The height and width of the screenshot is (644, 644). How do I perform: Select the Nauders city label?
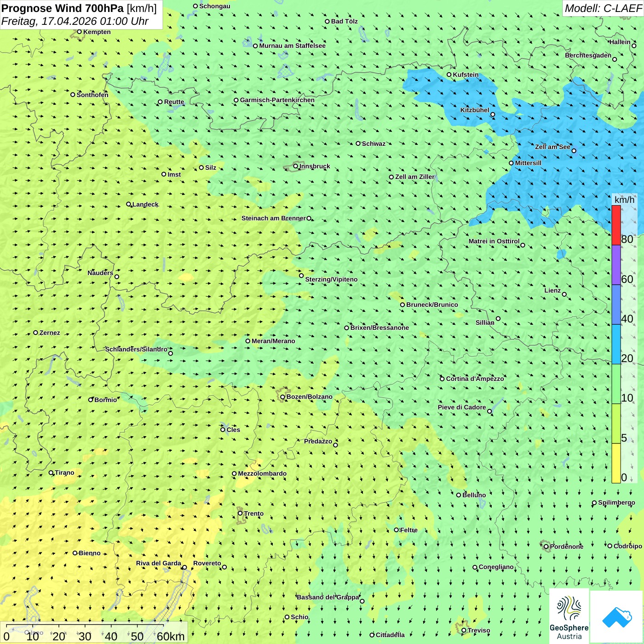[x=100, y=273]
